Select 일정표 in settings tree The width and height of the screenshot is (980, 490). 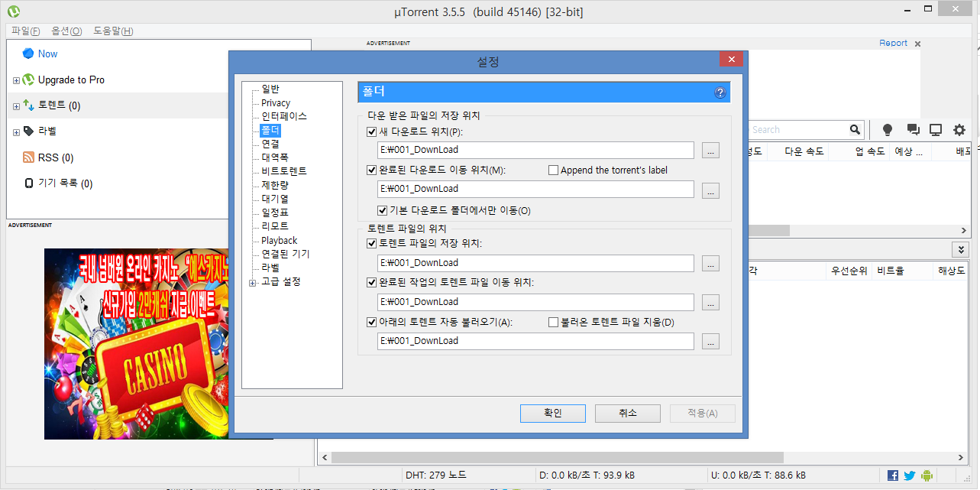tap(275, 213)
